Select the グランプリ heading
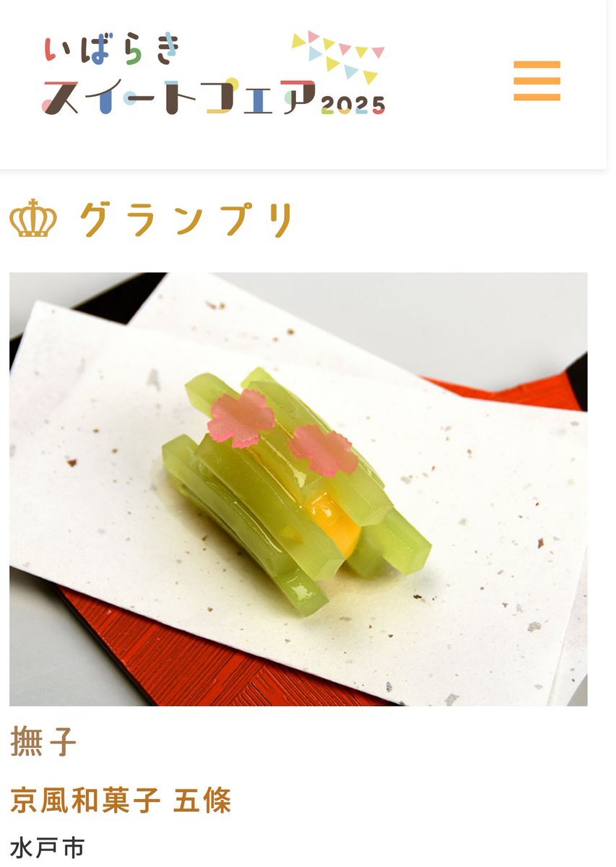The width and height of the screenshot is (616, 867). point(186,220)
